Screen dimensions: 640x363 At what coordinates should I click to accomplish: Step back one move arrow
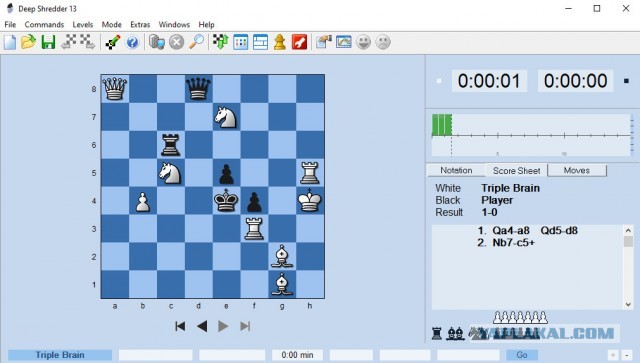pos(202,326)
